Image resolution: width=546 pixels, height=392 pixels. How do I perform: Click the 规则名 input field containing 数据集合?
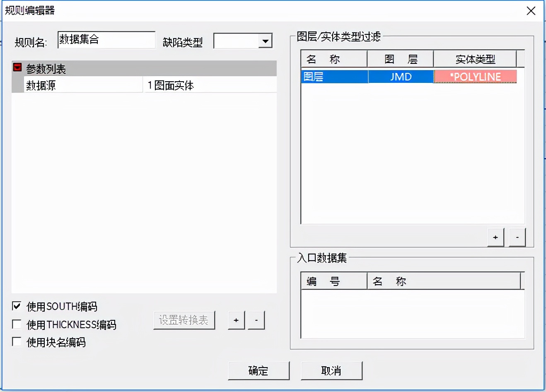pyautogui.click(x=106, y=40)
